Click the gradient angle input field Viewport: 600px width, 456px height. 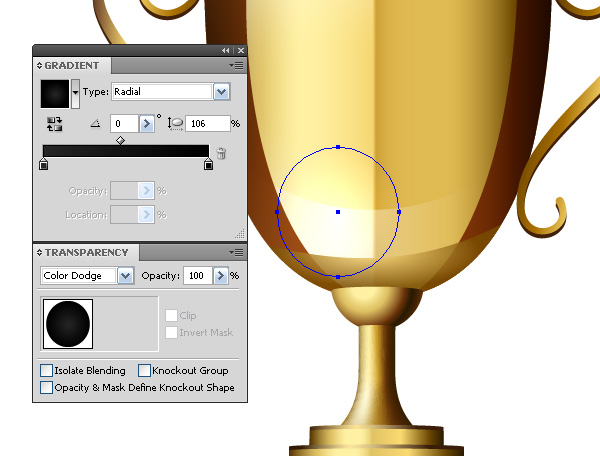[124, 124]
